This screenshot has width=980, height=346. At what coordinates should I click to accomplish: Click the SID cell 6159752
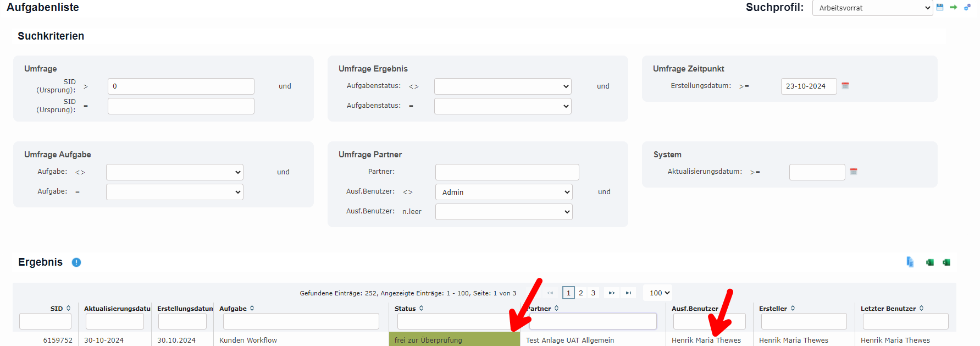(x=58, y=340)
